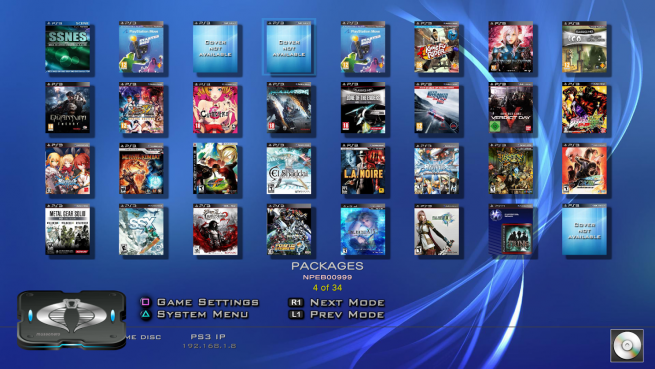The width and height of the screenshot is (655, 369).
Task: Select the Prev Mode text option
Action: click(347, 314)
